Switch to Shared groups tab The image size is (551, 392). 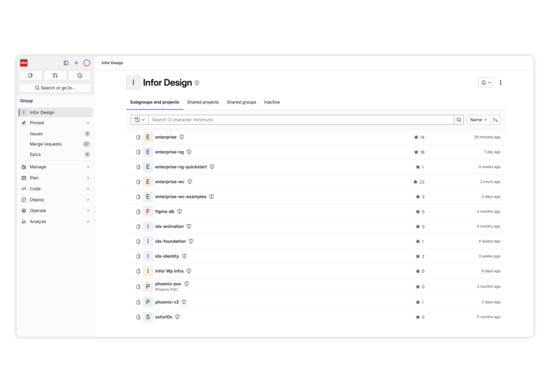[242, 102]
